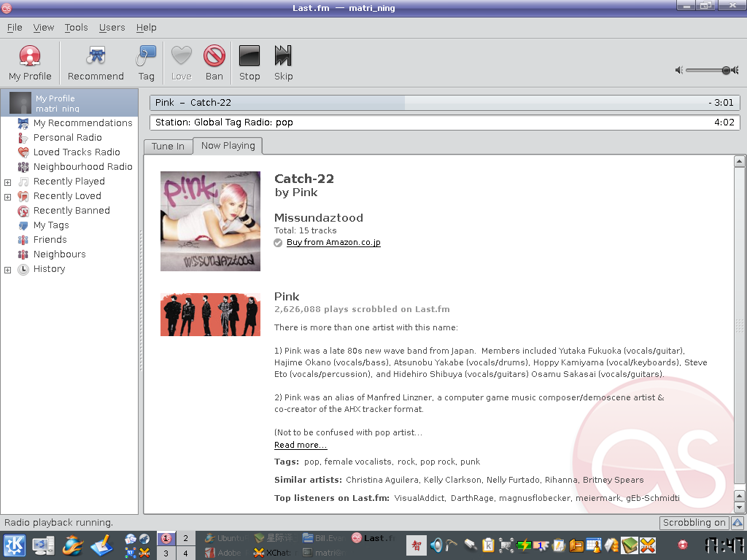Open the File menu
Viewport: 747px width, 560px height.
click(x=15, y=28)
